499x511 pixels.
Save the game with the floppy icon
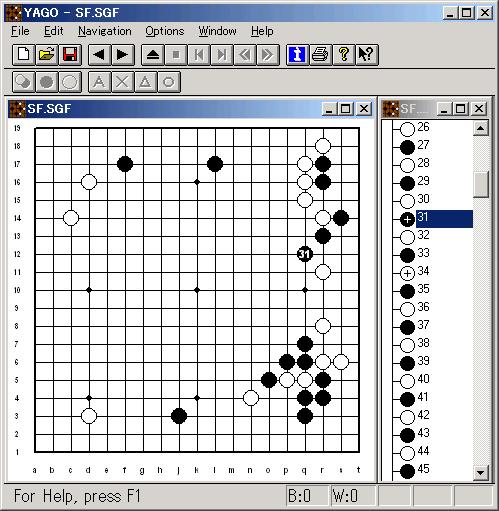70,55
